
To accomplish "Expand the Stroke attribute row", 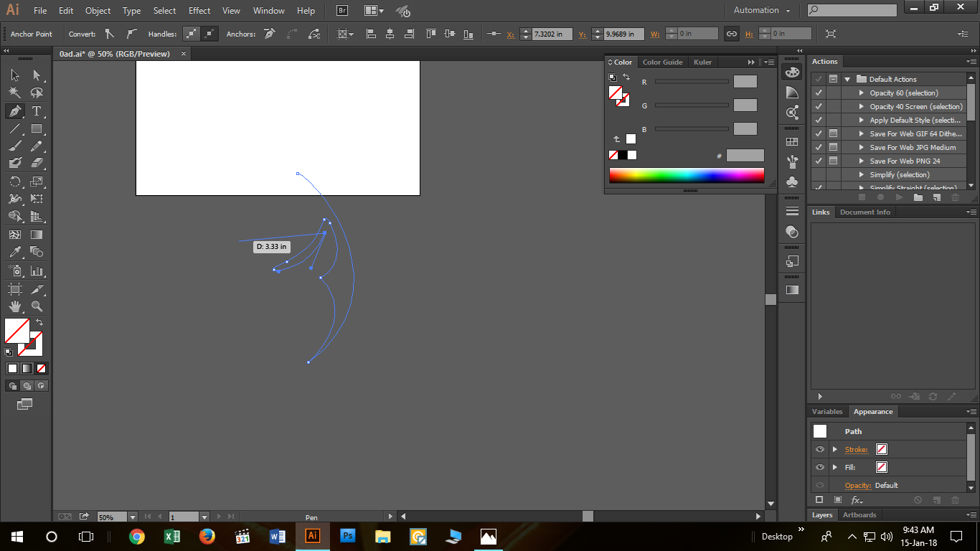I will click(834, 449).
